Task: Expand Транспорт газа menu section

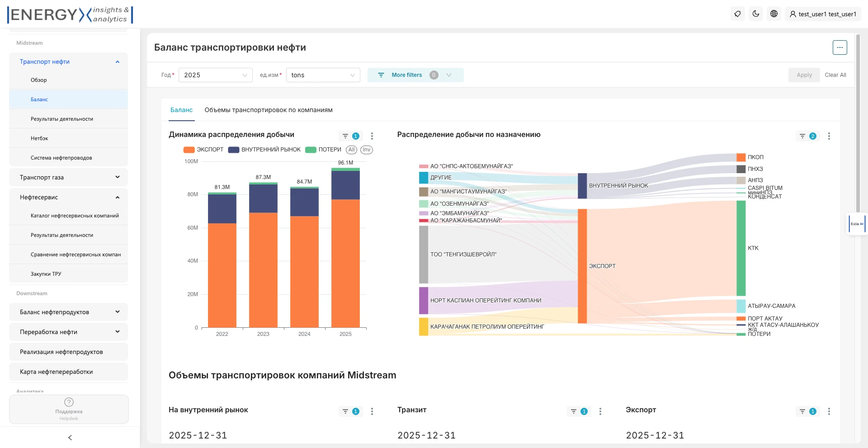Action: click(69, 177)
